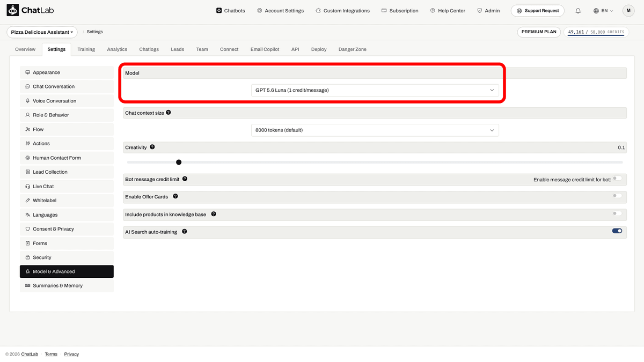Viewport: 644px width, 362px height.
Task: Open the Email Copilot tab
Action: click(265, 49)
